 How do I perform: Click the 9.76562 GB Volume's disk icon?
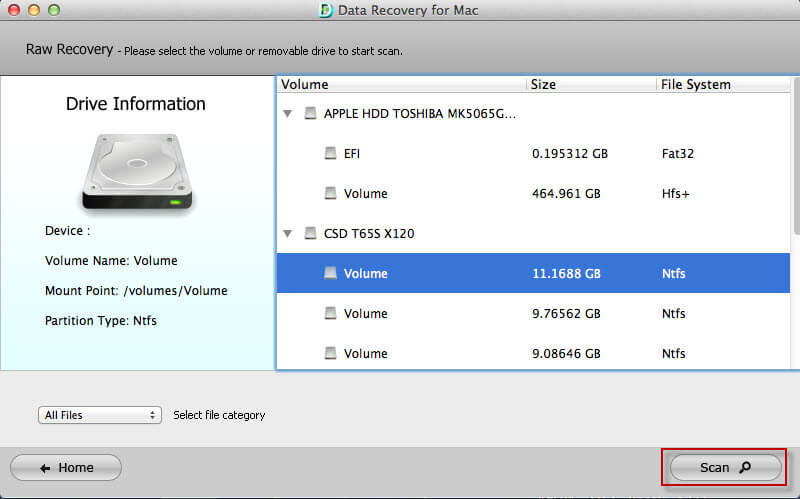(331, 313)
